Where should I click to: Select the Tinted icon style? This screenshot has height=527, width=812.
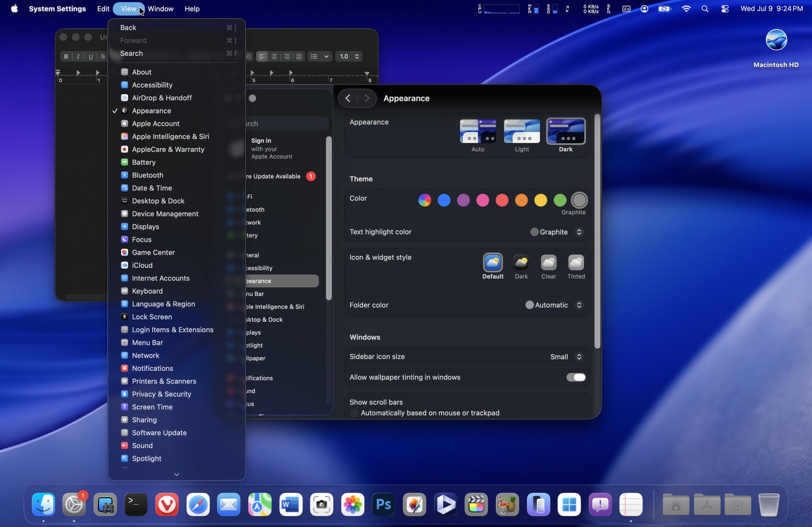pos(576,263)
